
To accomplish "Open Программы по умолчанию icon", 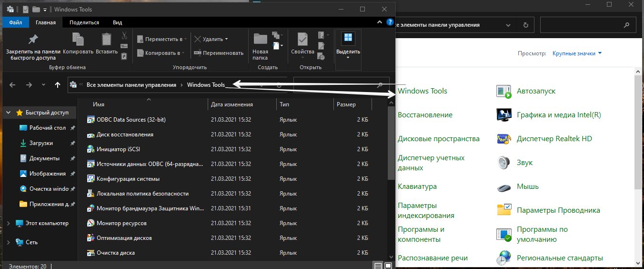I will point(504,234).
